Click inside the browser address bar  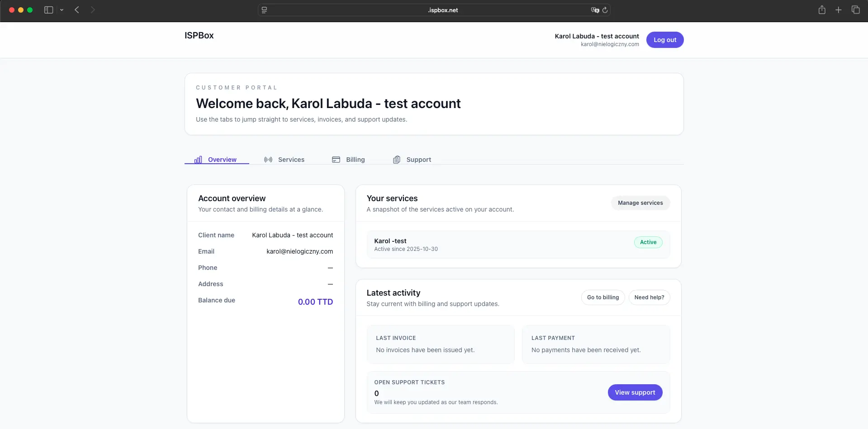click(434, 10)
